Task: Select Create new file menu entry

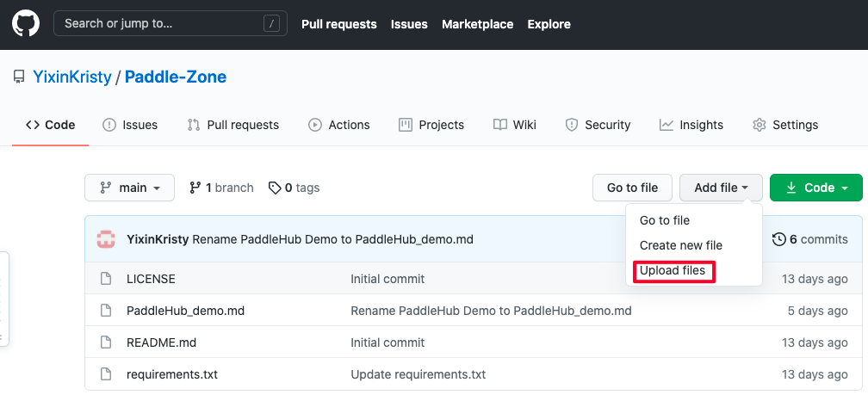Action: [681, 245]
